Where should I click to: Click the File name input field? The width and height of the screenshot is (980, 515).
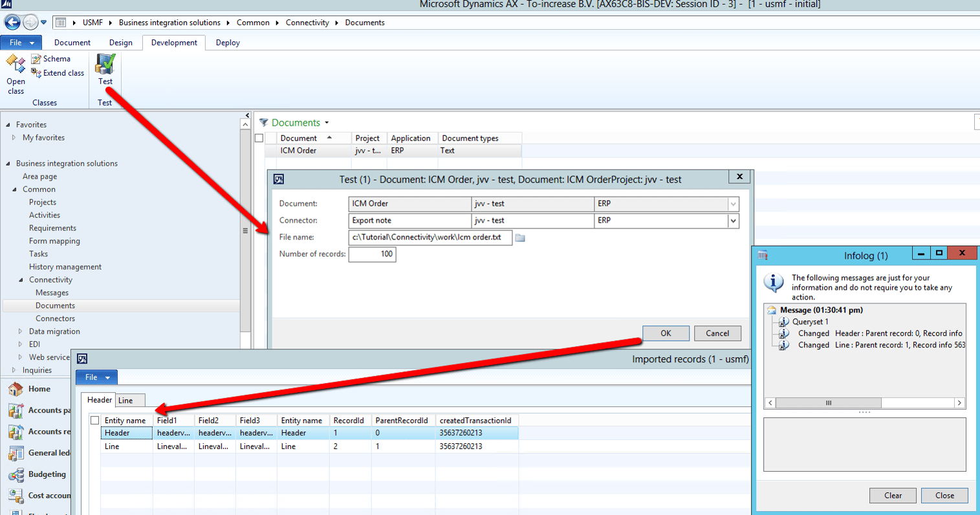430,237
